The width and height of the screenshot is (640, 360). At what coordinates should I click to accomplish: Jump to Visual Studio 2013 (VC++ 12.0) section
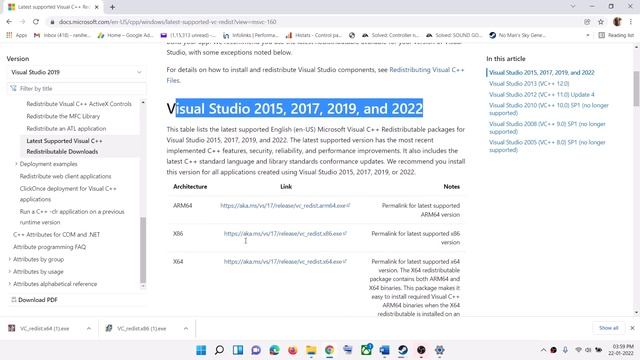pyautogui.click(x=529, y=84)
